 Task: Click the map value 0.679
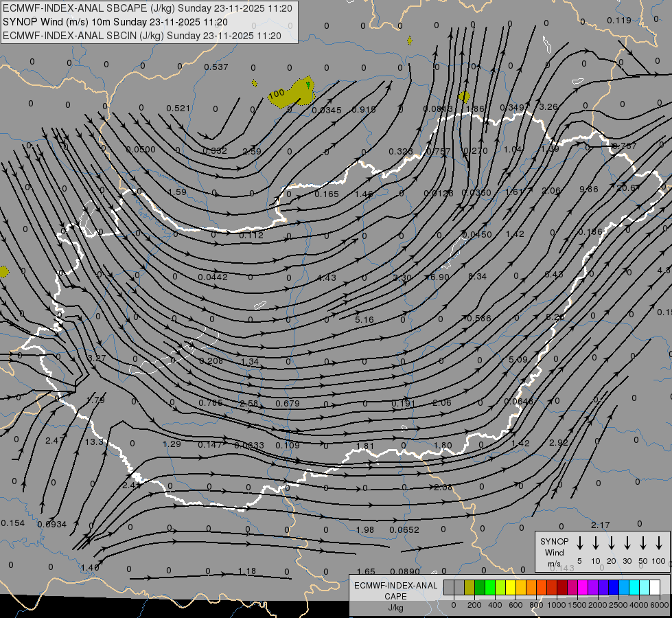click(288, 404)
